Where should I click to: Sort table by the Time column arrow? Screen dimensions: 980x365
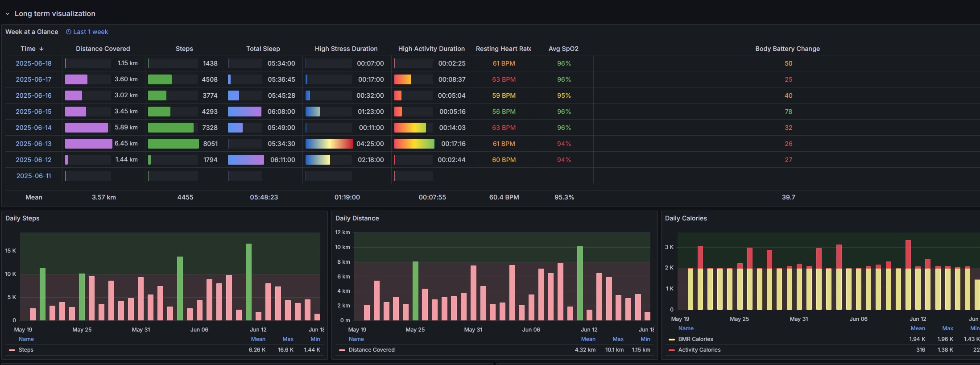41,49
